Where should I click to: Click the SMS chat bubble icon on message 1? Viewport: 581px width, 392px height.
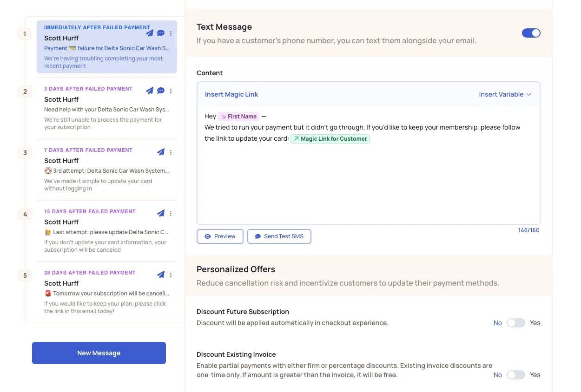click(161, 33)
